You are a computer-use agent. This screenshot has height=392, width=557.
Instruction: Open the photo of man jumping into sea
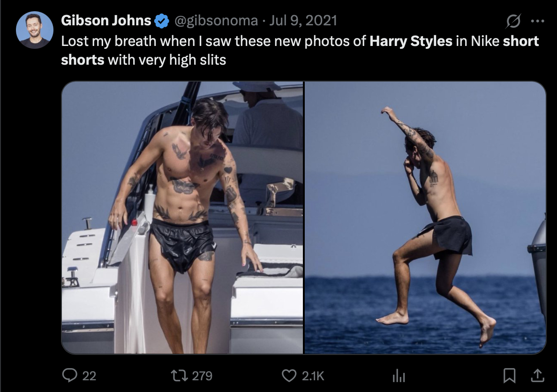(425, 218)
